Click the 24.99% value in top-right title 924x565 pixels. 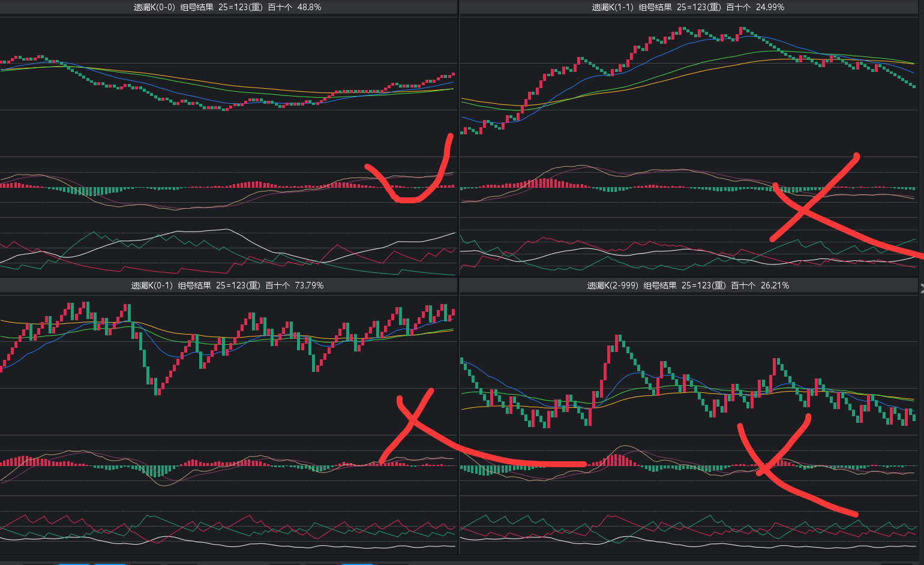[x=770, y=7]
